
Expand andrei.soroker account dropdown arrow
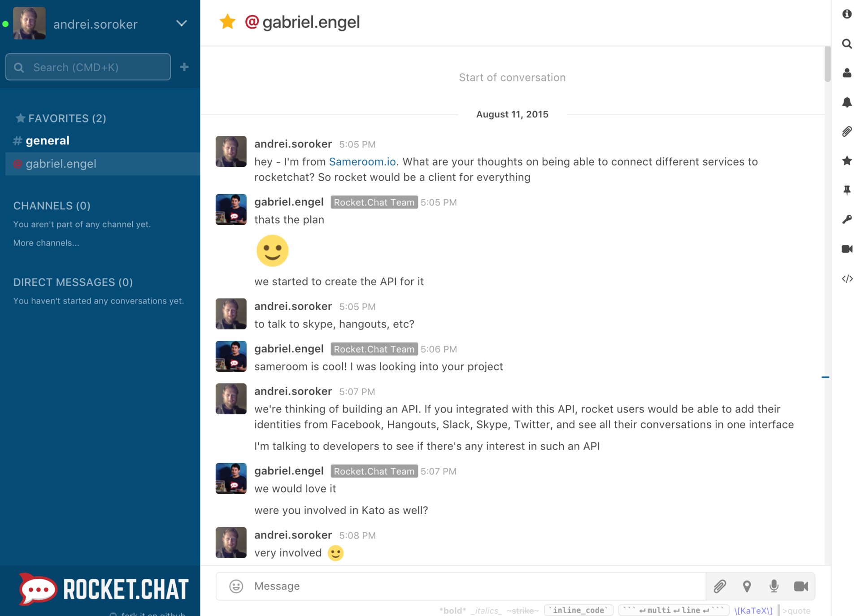click(x=181, y=23)
